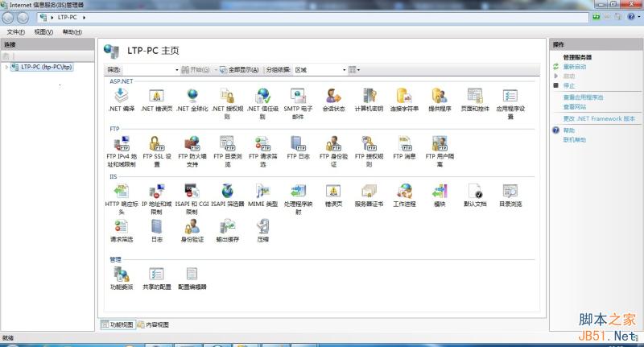Open the 配置编辑器 icon
Screen dimensions: 644x347
[192, 275]
